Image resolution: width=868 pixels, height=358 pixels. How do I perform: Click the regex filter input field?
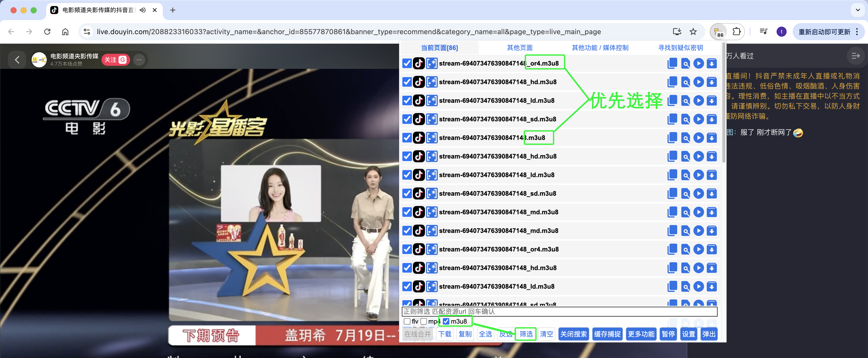click(x=559, y=312)
